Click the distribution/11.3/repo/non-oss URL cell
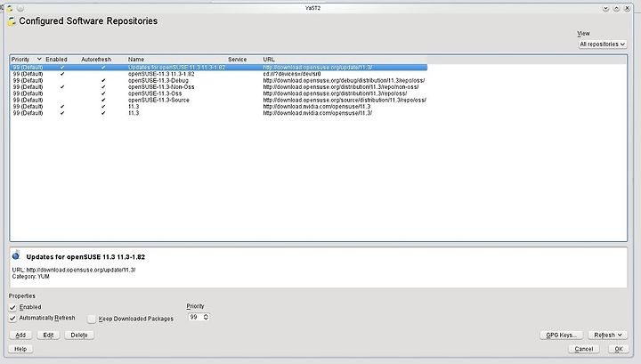 click(340, 87)
